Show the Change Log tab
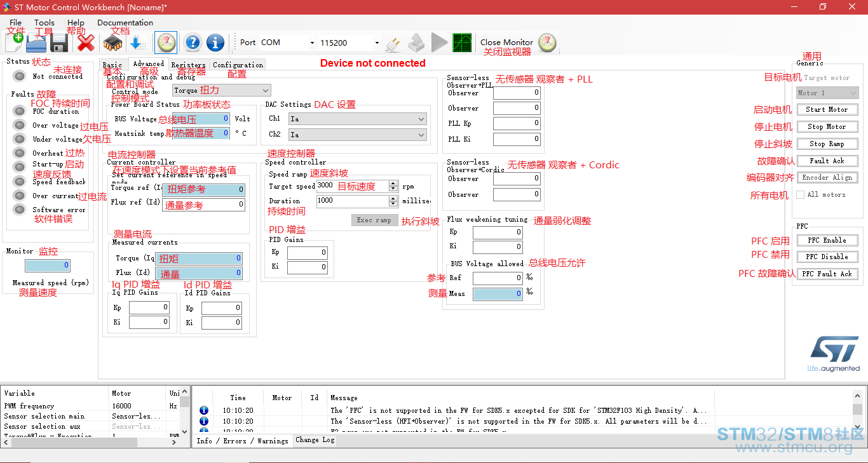The width and height of the screenshot is (868, 463). (x=315, y=440)
